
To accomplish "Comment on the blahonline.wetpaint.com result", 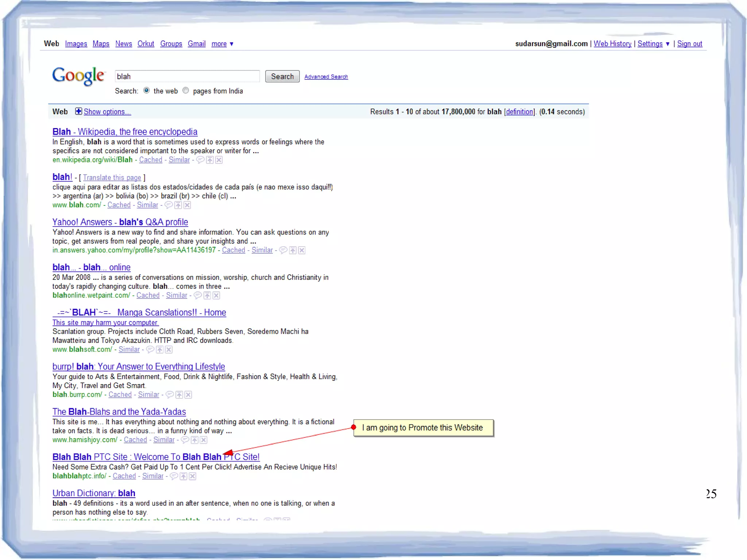I will pyautogui.click(x=198, y=296).
